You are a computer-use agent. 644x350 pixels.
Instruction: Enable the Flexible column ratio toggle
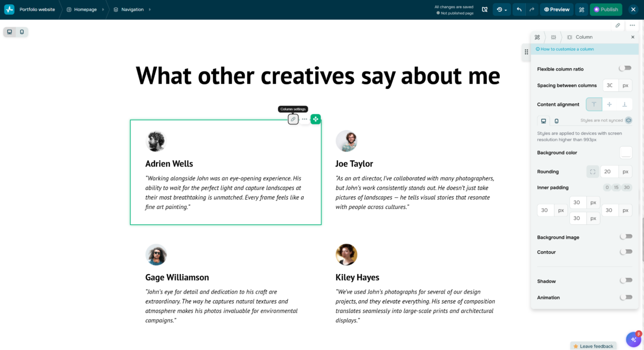coord(625,68)
